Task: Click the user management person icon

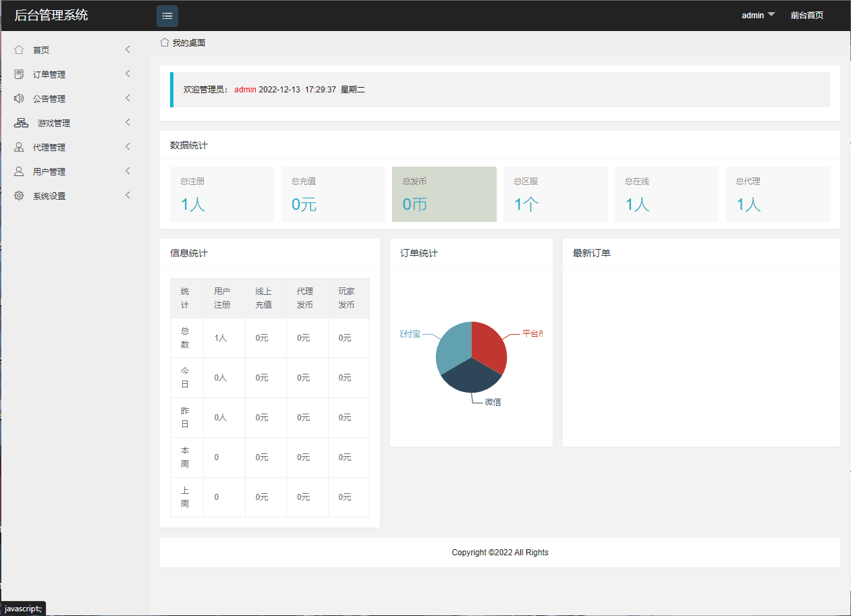Action: (19, 171)
